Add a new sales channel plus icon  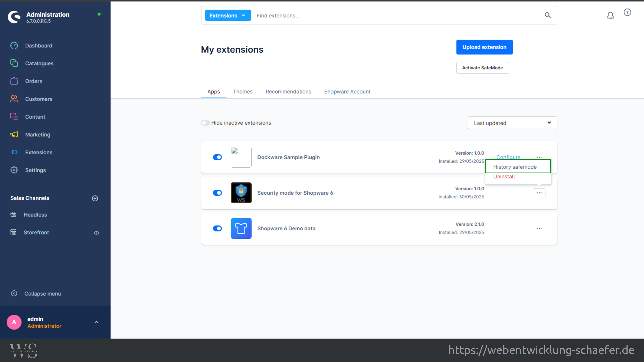click(95, 198)
